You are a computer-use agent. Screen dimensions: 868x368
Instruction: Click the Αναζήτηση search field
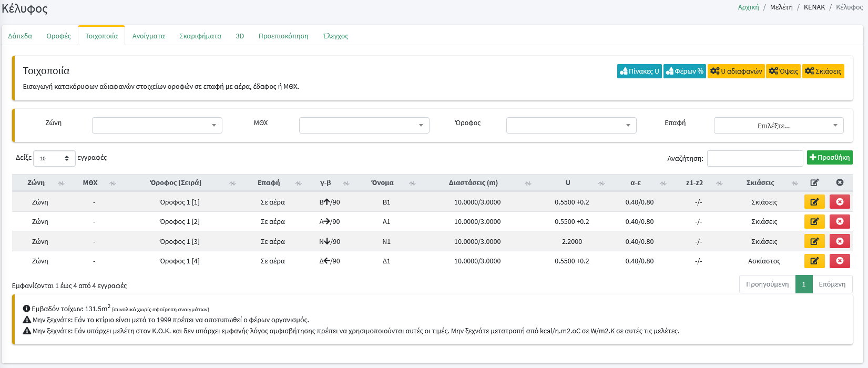point(754,158)
